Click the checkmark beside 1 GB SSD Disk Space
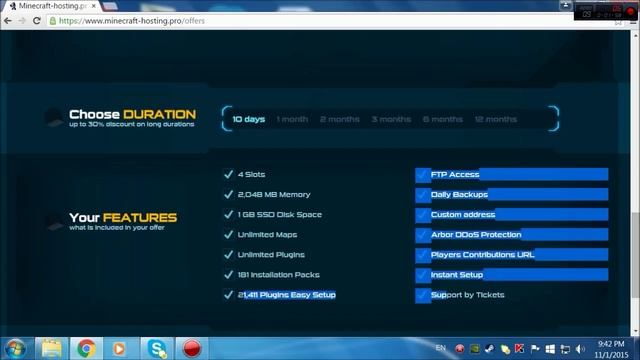Viewport: 640px width, 360px height. 229,214
